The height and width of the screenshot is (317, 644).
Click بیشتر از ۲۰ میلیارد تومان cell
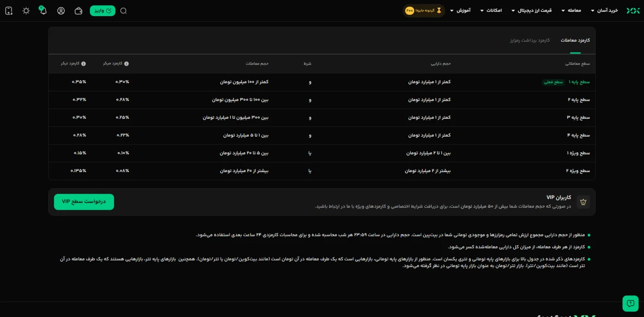pos(244,171)
